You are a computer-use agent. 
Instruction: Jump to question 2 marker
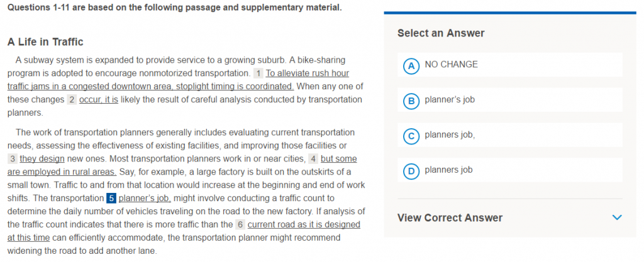(x=72, y=99)
